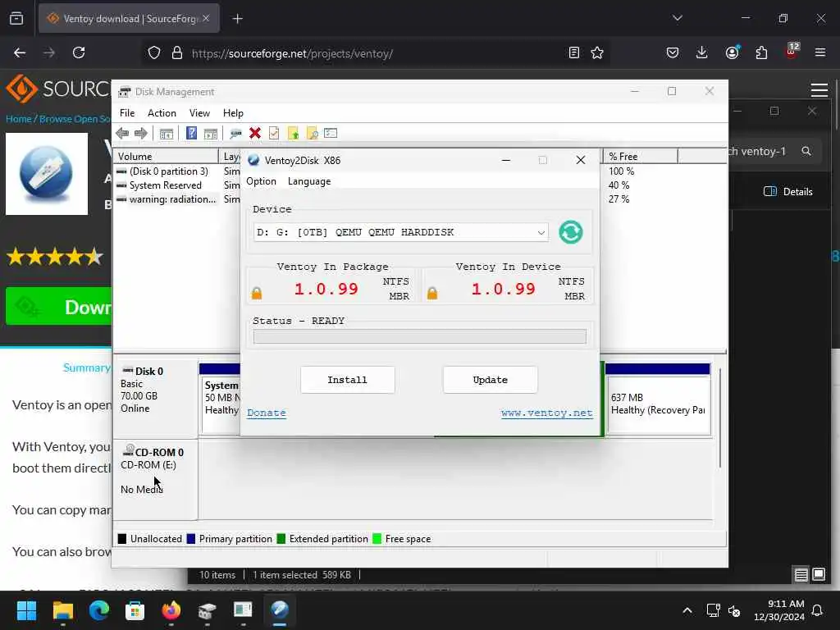This screenshot has height=630, width=840.
Task: Open the list all tabs dropdown in Firefox
Action: (677, 18)
